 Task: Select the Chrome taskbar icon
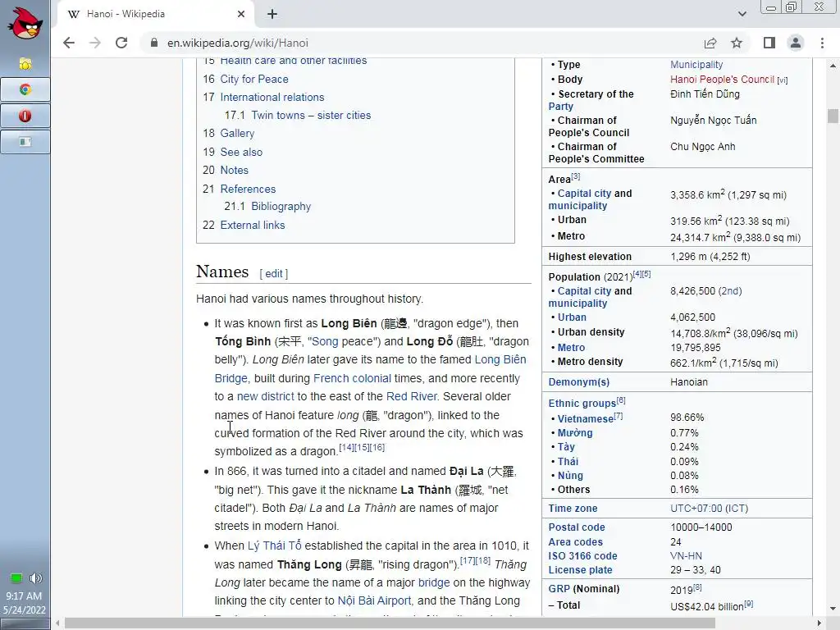(25, 89)
